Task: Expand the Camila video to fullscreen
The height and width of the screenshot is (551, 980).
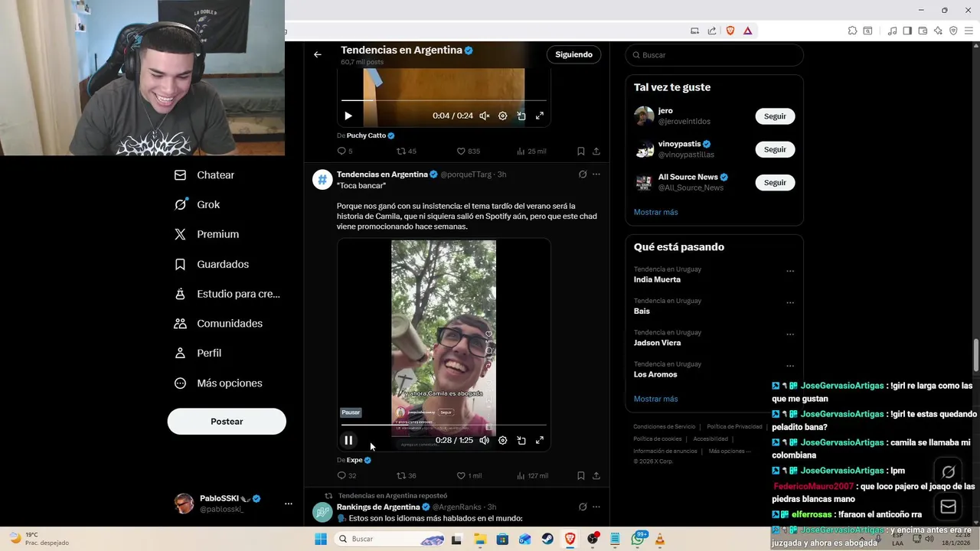Action: pos(540,440)
